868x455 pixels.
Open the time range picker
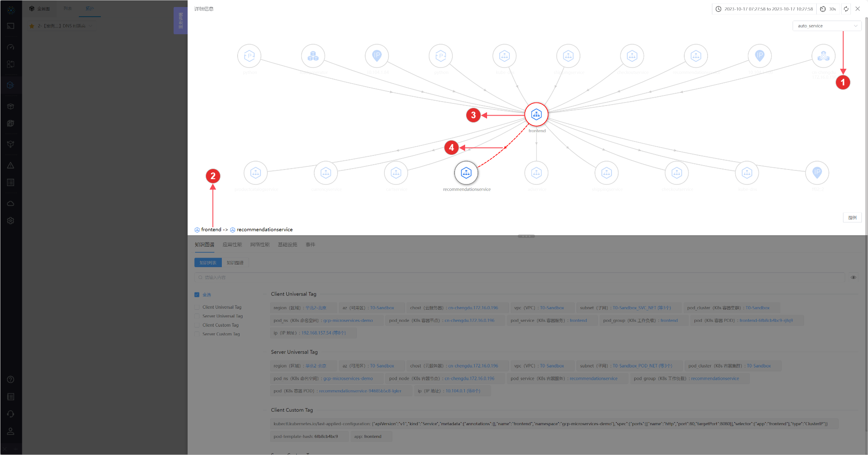point(764,9)
